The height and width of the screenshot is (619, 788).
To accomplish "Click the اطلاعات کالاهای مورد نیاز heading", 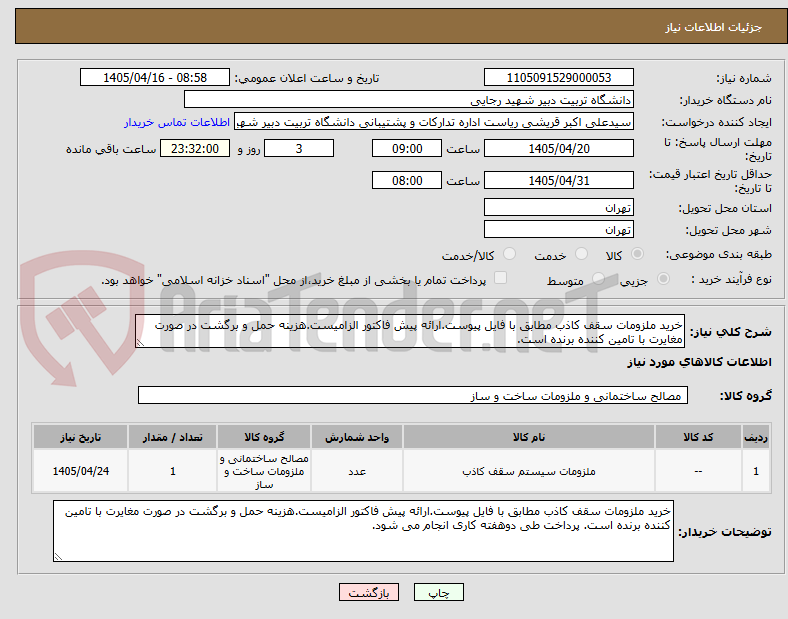I will 699,362.
